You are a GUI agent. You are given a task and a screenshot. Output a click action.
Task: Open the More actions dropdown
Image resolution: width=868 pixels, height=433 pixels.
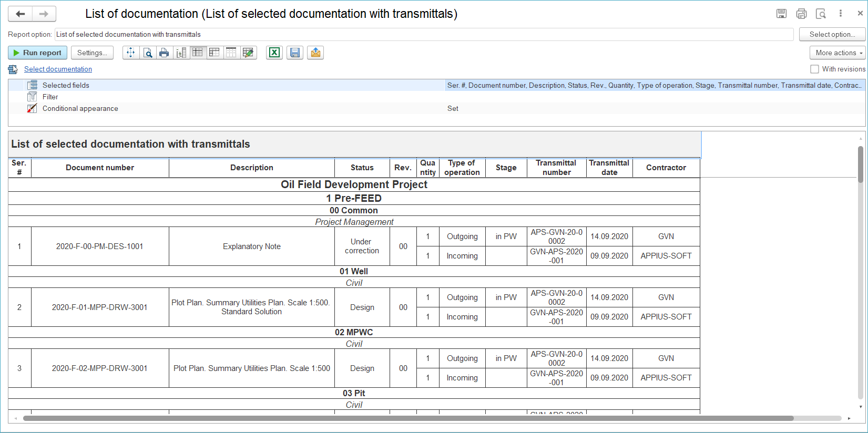coord(838,53)
